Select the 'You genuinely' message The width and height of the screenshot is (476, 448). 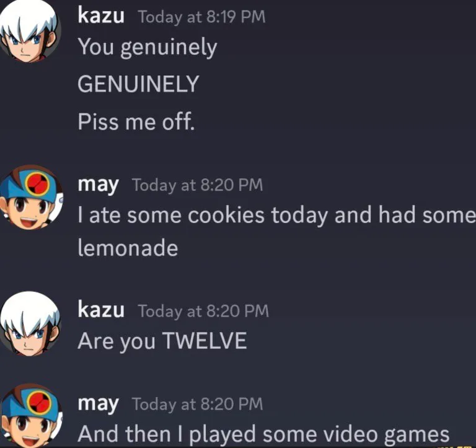point(148,48)
